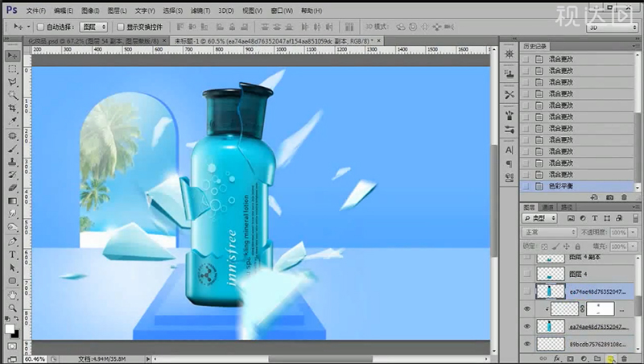Open the 3D workspace dropdown
Screen dimensions: 644x364
click(x=612, y=27)
